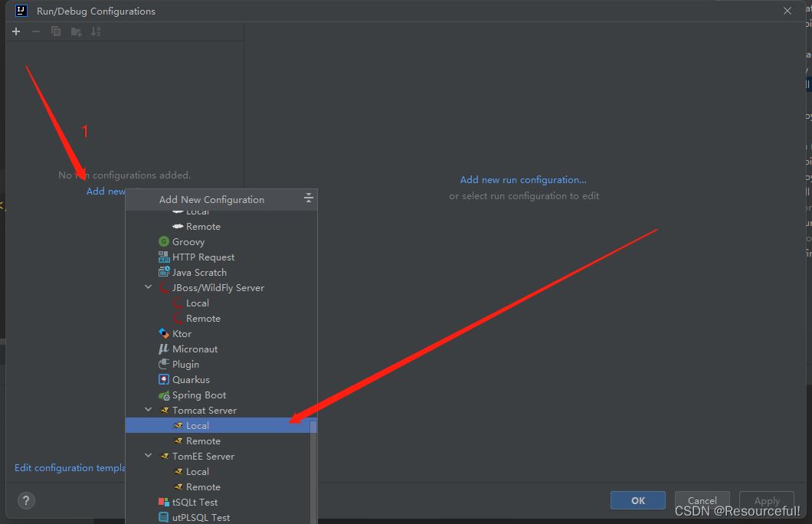Collapse the JBoss/WildFly Server group
This screenshot has height=524, width=812.
(x=148, y=287)
